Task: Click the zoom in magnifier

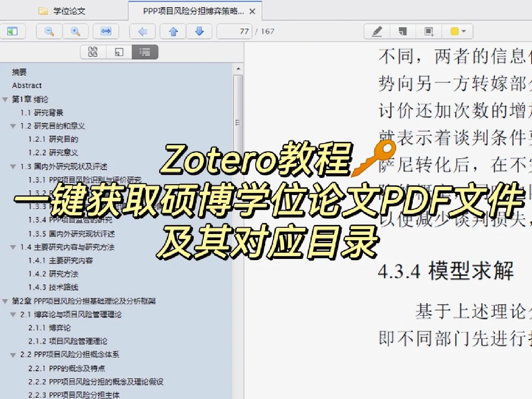Action: click(75, 31)
